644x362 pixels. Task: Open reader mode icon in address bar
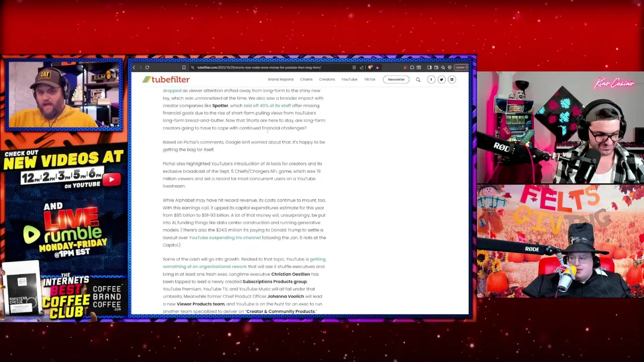[354, 67]
